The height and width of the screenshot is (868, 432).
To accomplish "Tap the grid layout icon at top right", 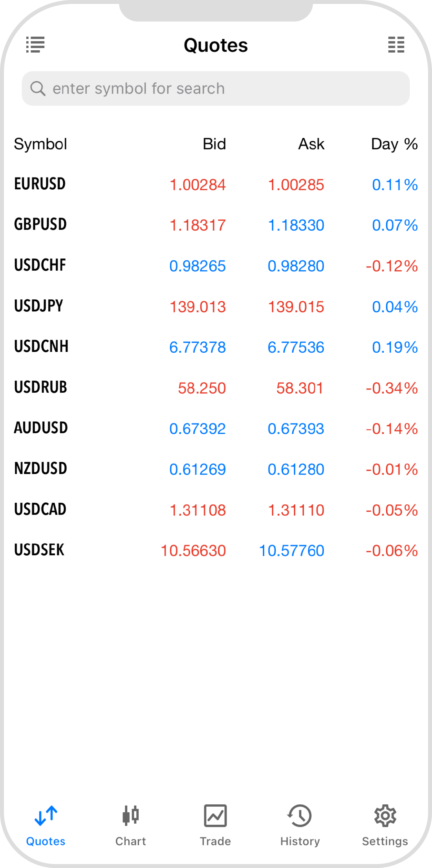I will (396, 45).
